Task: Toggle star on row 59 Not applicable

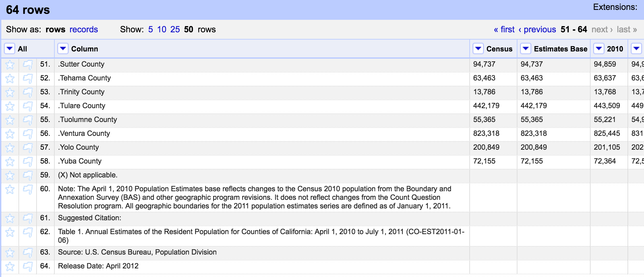Action: click(x=10, y=175)
